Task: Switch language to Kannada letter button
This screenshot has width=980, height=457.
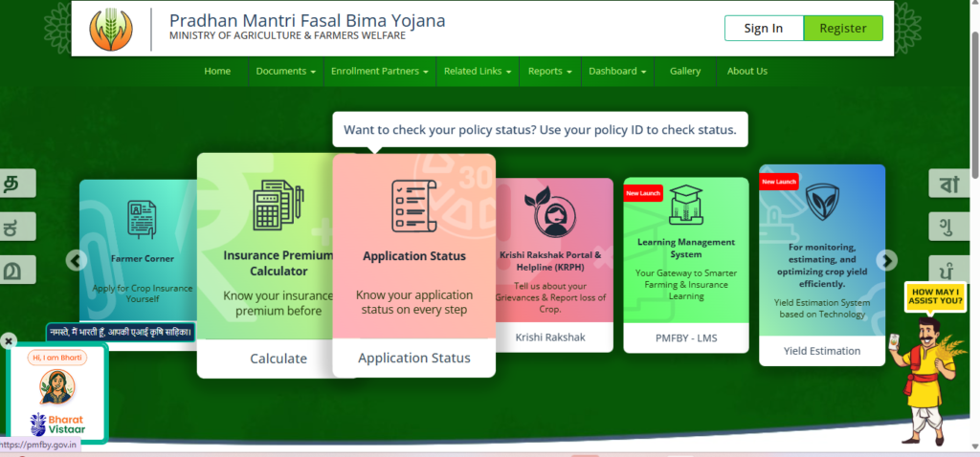Action: [17, 226]
